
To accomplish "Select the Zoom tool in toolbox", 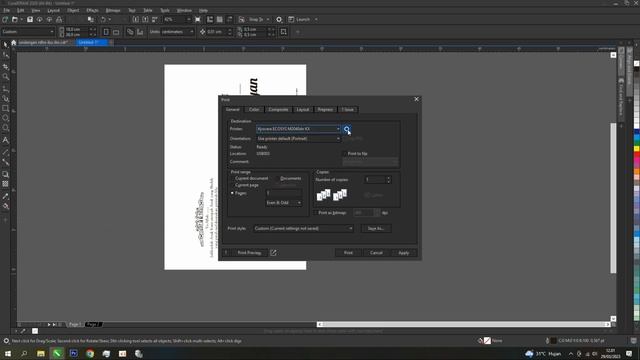I will 5,77.
